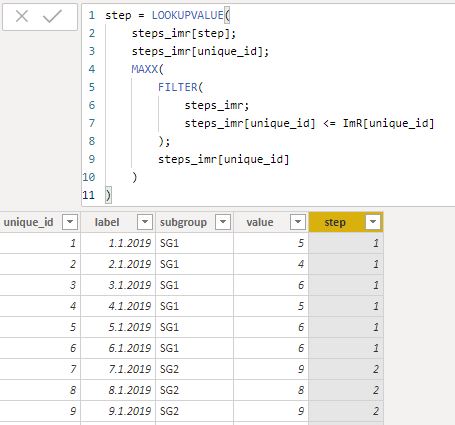Commit the formula with the checkmark icon
Image resolution: width=455 pixels, height=425 pixels.
tap(52, 16)
